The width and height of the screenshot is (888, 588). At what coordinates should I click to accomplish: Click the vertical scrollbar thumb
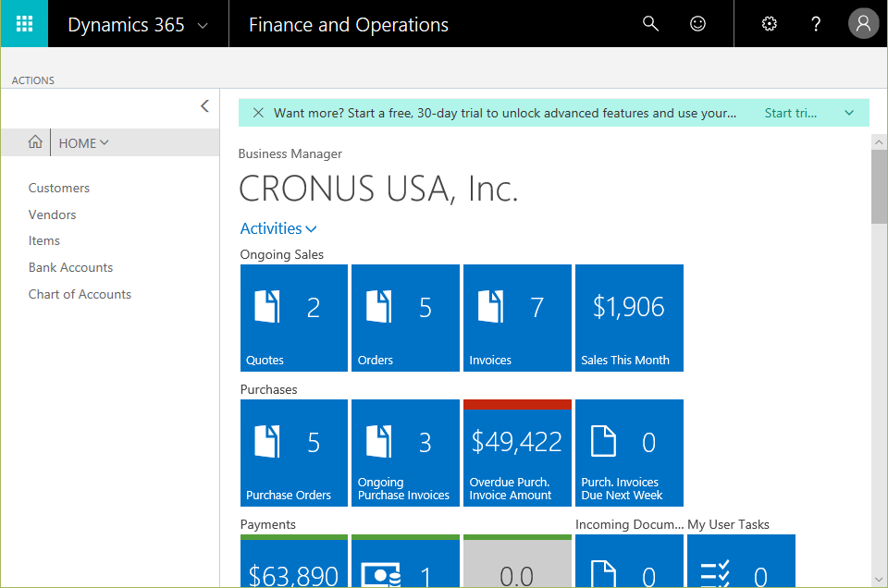[879, 187]
